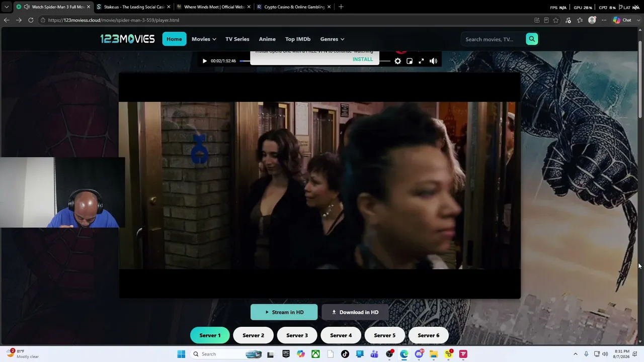Screen dimensions: 644x362
Task: Click the Download in HD button
Action: point(355,312)
